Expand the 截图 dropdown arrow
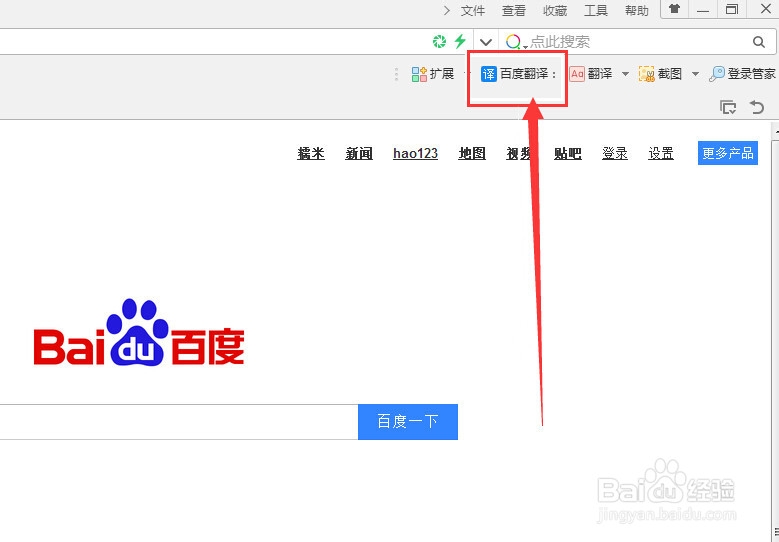 (696, 75)
